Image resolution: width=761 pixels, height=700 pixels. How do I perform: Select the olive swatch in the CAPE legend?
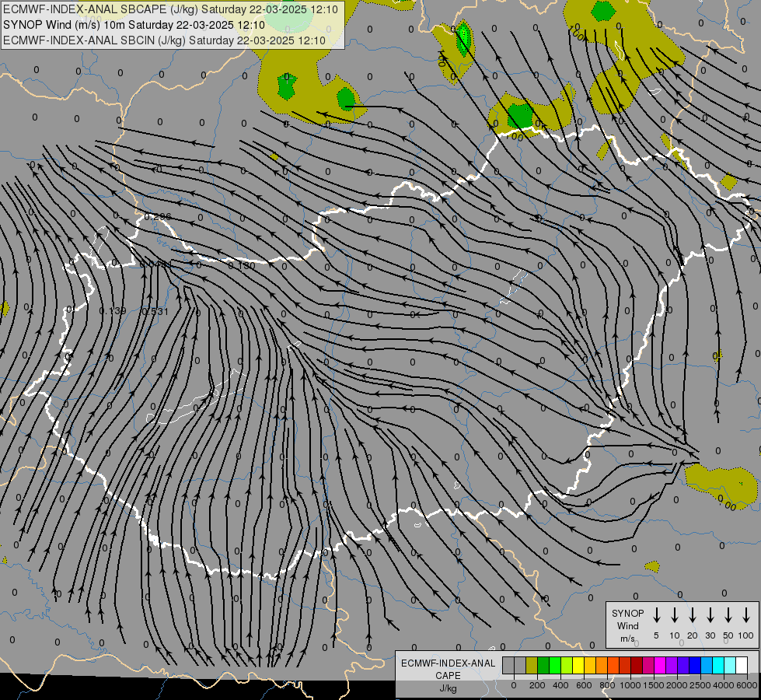click(x=532, y=666)
